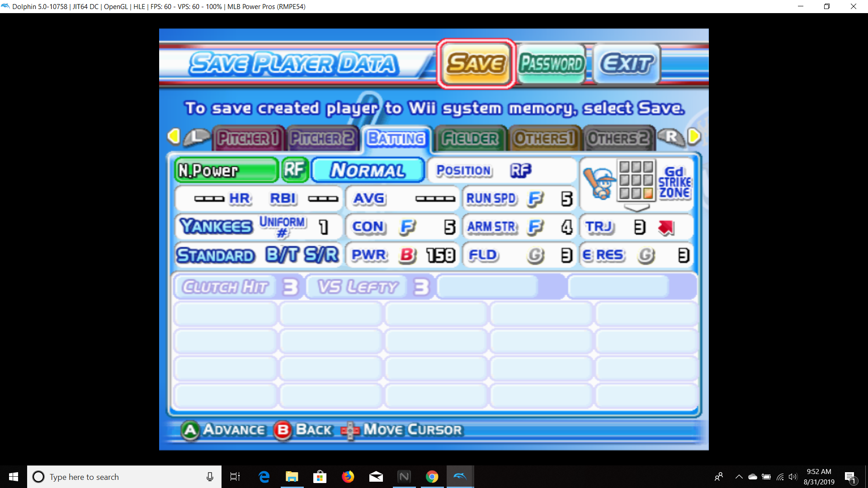Image resolution: width=868 pixels, height=488 pixels.
Task: Click the Standard batting stance label
Action: [216, 255]
